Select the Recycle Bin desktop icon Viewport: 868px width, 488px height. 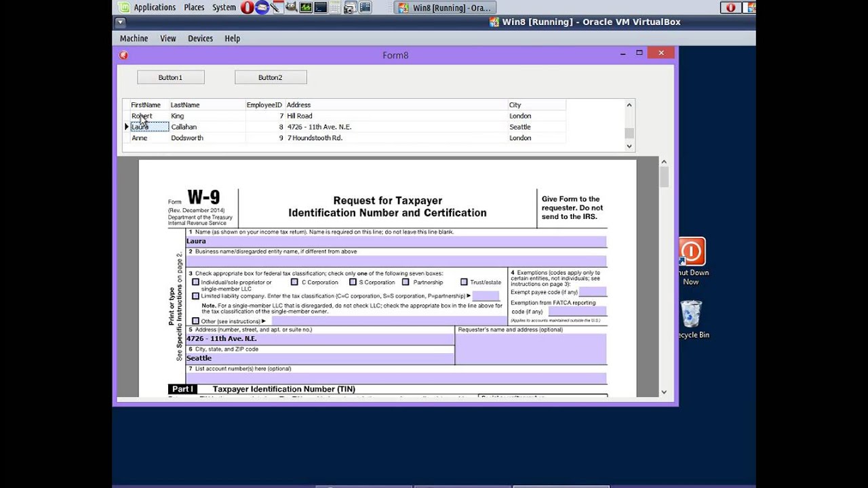(691, 319)
